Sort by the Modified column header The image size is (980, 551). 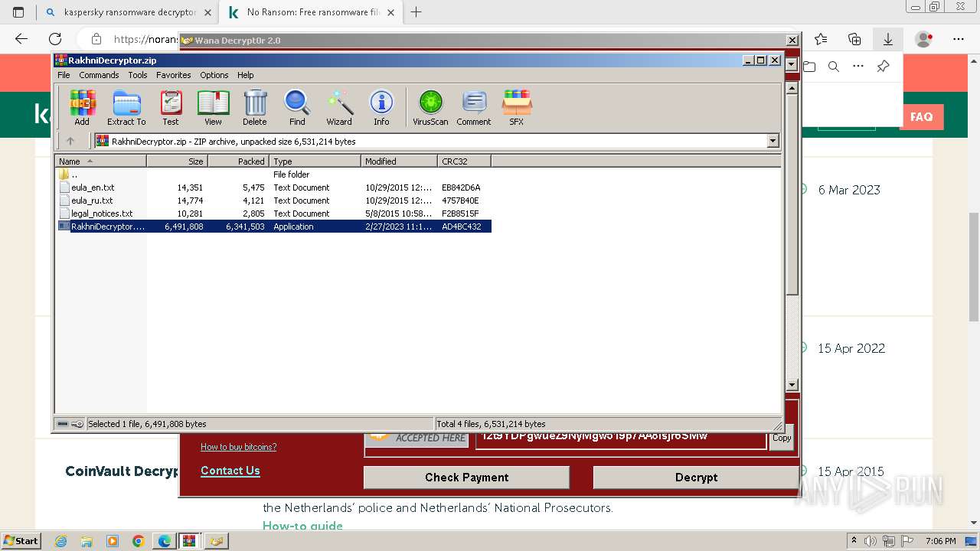click(x=399, y=161)
